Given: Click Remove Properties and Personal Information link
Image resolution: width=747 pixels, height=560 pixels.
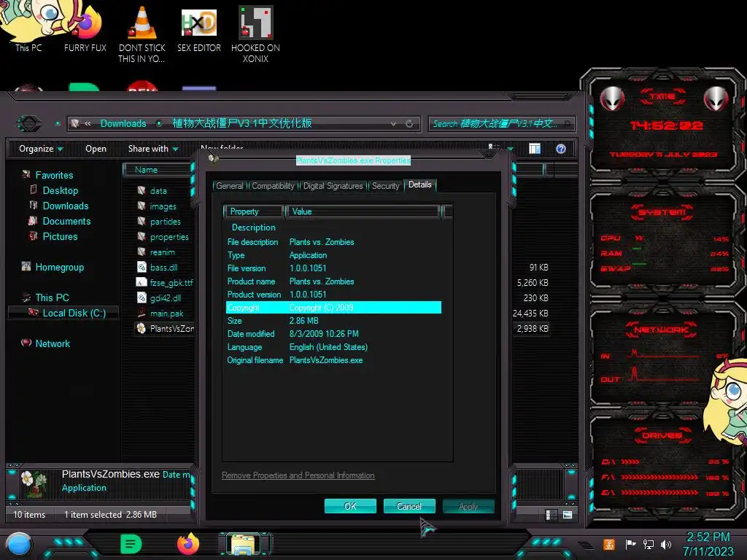Looking at the screenshot, I should click(298, 475).
